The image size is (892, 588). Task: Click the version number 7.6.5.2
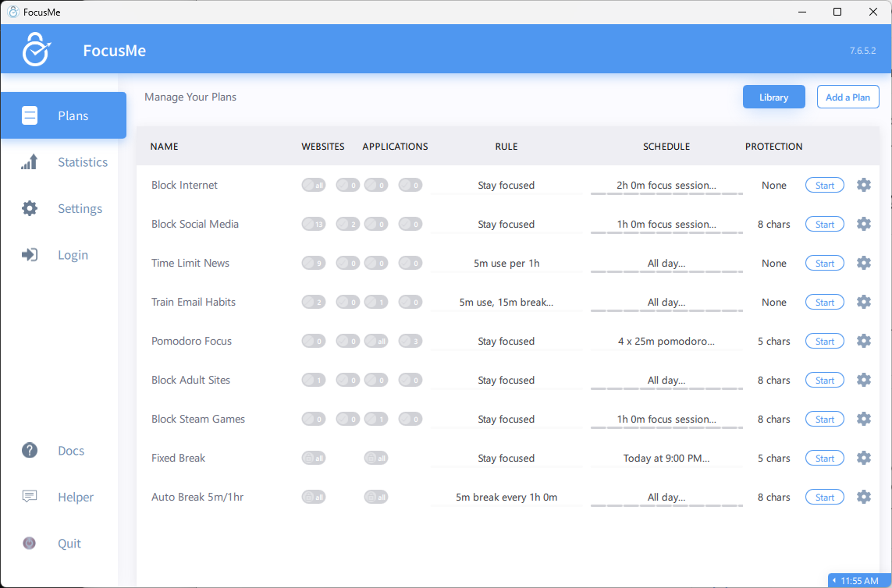[x=862, y=50]
